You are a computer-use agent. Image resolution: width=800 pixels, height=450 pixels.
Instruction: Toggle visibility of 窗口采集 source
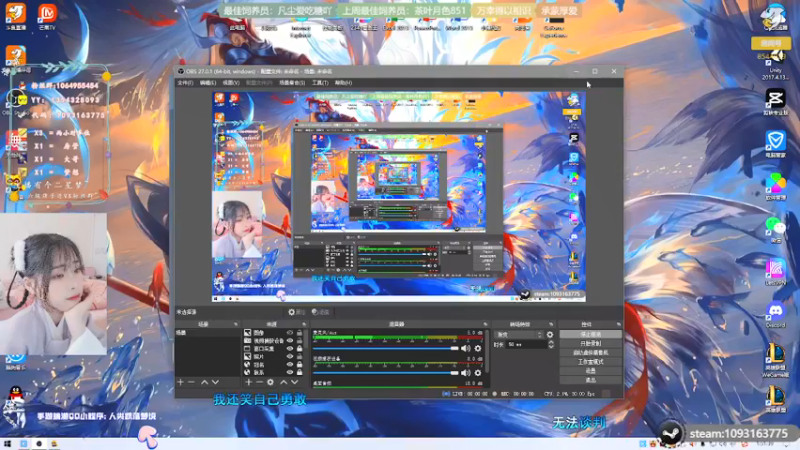click(x=290, y=349)
